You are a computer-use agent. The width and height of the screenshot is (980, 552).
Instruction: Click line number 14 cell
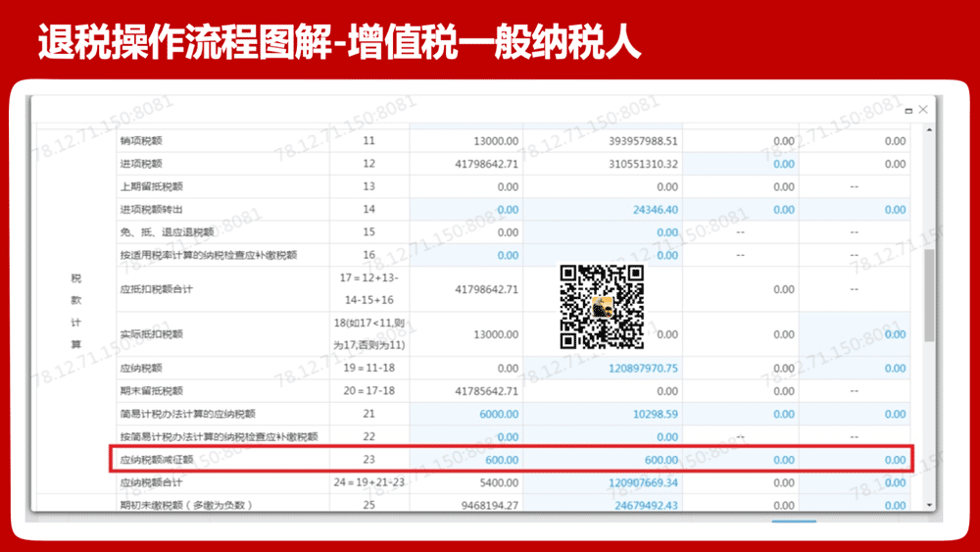(368, 210)
